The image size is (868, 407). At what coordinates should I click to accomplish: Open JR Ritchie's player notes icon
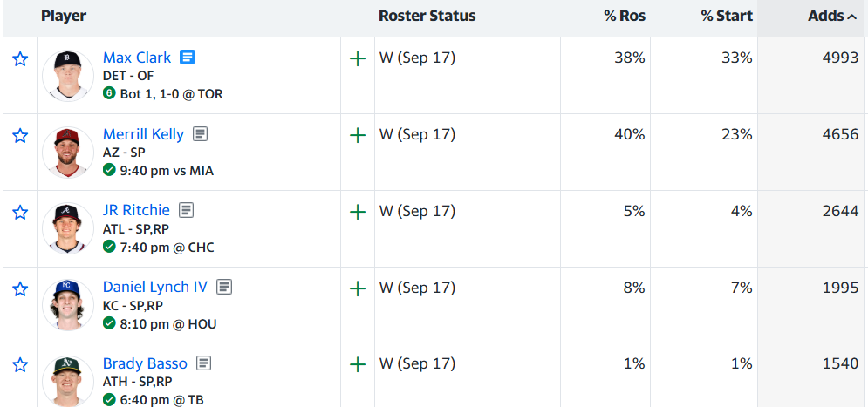(x=187, y=210)
